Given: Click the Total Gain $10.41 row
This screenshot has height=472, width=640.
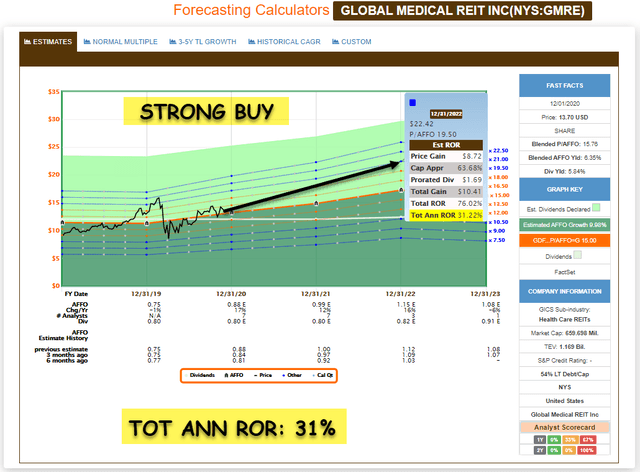Looking at the screenshot, I should coord(446,191).
